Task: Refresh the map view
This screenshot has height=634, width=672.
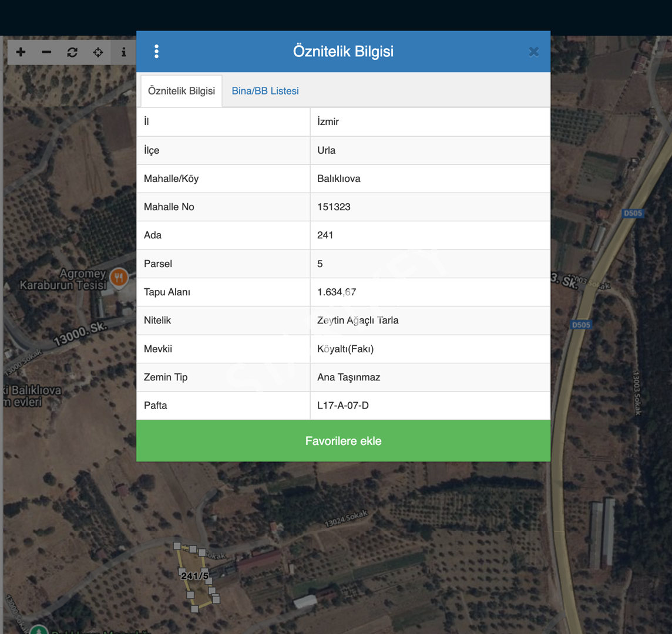Action: 72,52
